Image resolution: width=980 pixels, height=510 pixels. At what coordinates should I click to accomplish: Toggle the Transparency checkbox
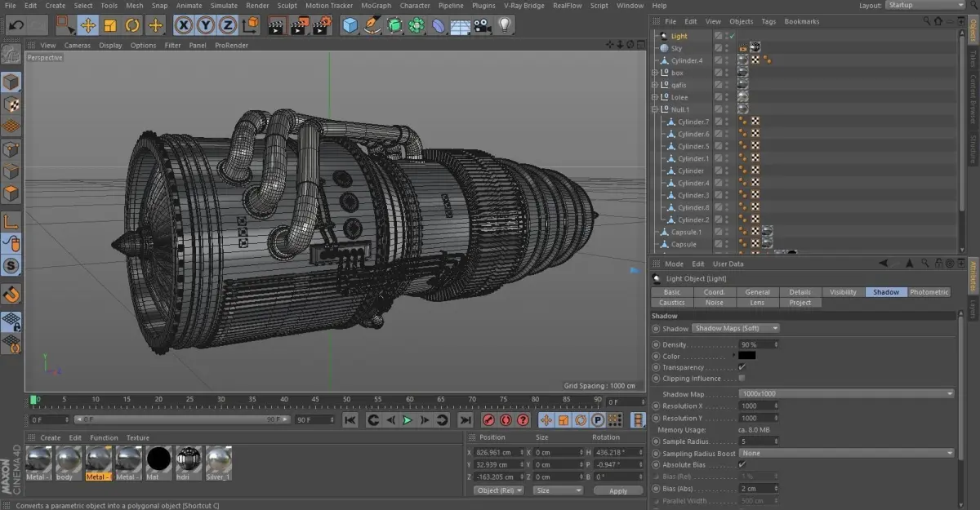pyautogui.click(x=742, y=367)
